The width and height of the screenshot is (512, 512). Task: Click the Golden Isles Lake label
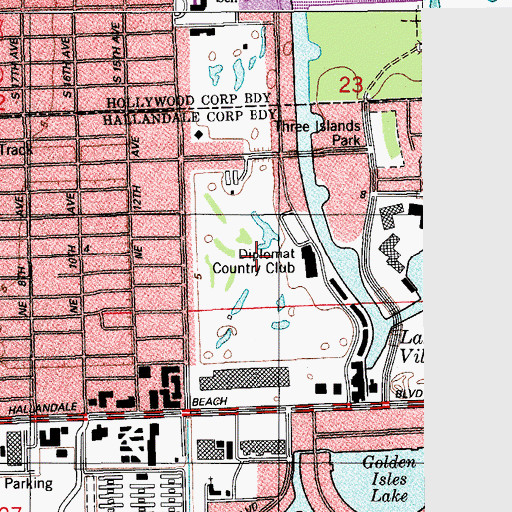coord(389,480)
